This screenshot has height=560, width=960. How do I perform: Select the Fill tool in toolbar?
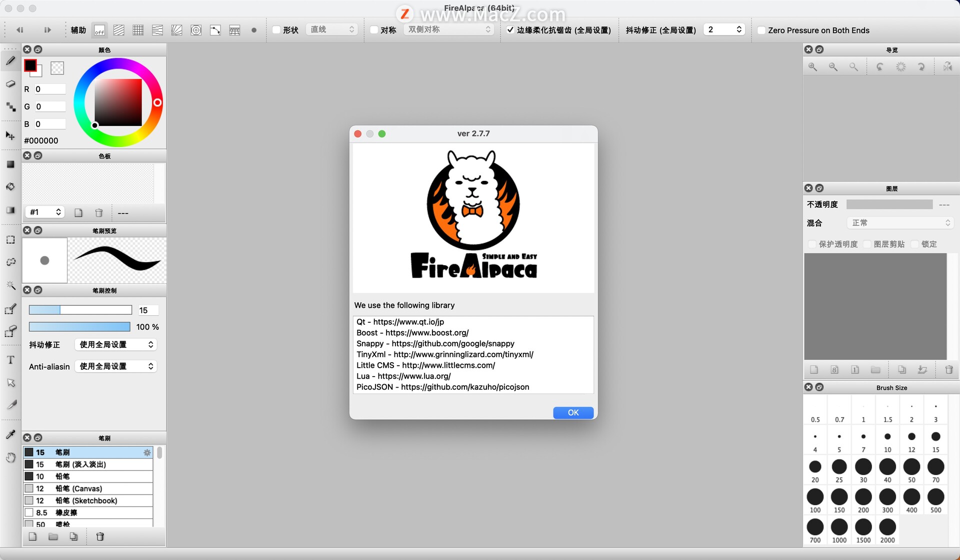[x=9, y=186]
